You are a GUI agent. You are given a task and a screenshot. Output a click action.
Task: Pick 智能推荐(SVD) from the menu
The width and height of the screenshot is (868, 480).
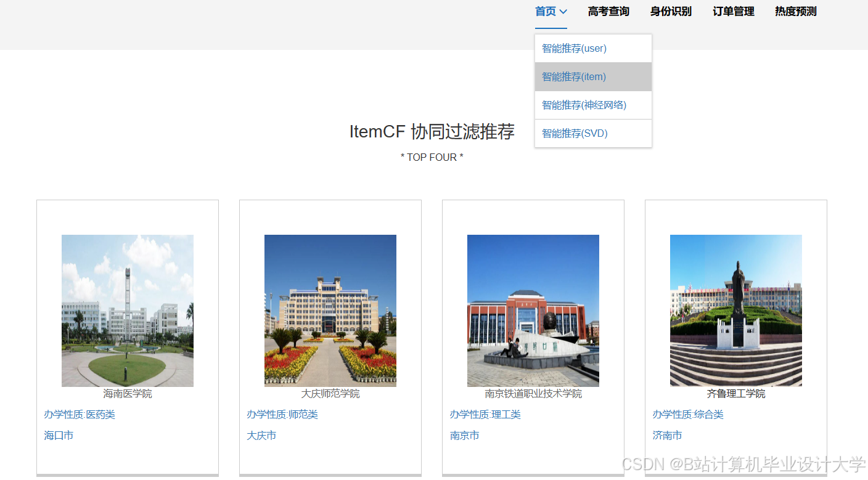(574, 133)
